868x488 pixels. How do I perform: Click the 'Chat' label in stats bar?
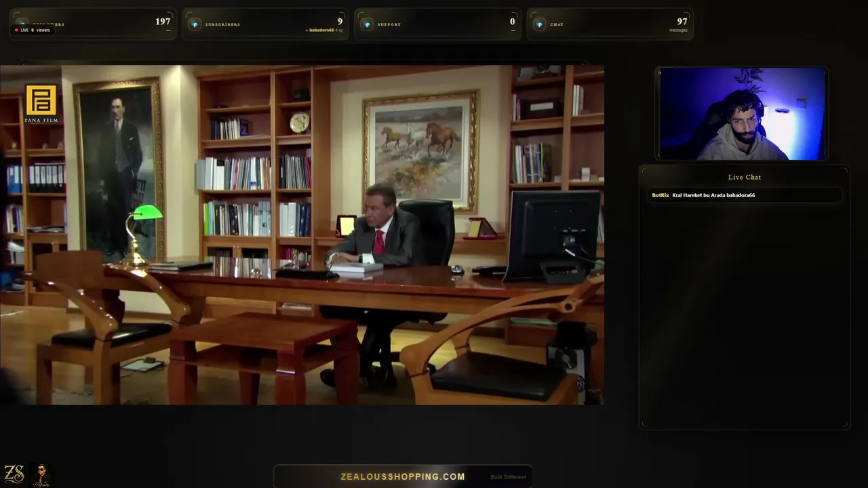(x=557, y=24)
